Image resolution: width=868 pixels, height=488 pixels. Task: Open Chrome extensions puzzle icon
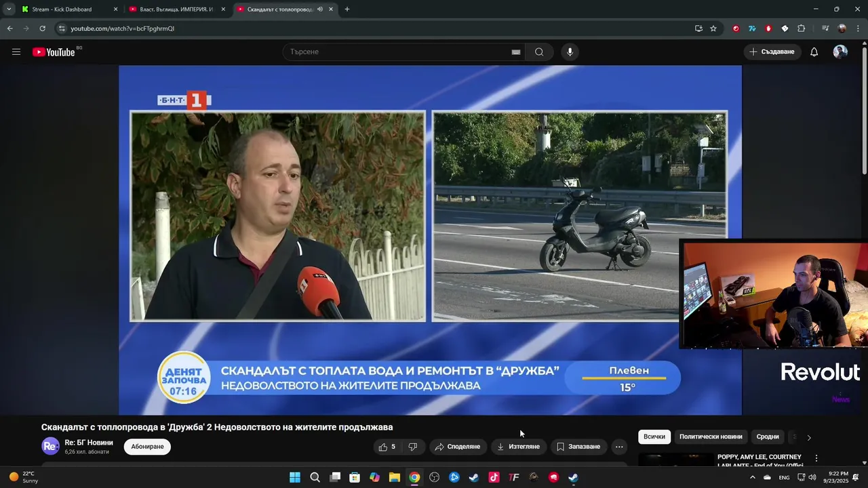(802, 28)
